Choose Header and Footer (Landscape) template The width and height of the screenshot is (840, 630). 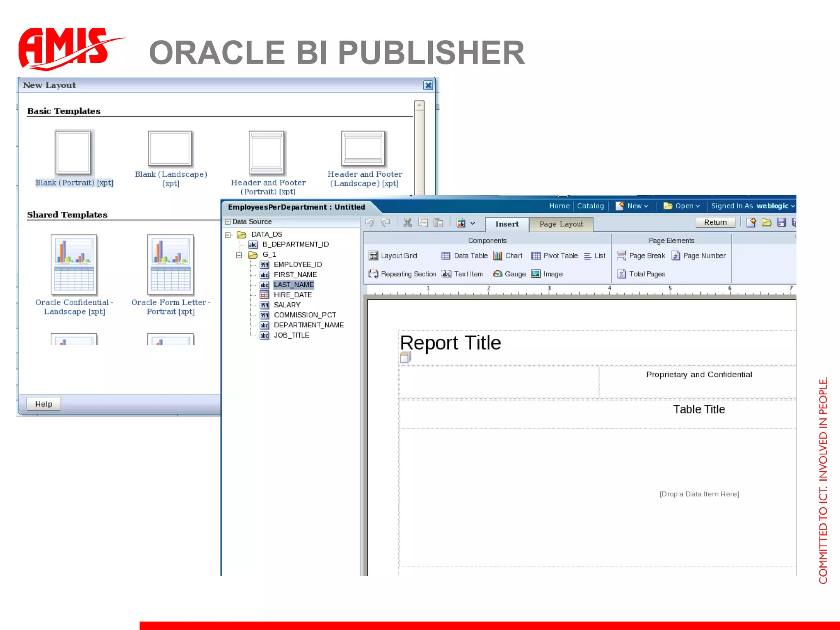(x=363, y=148)
